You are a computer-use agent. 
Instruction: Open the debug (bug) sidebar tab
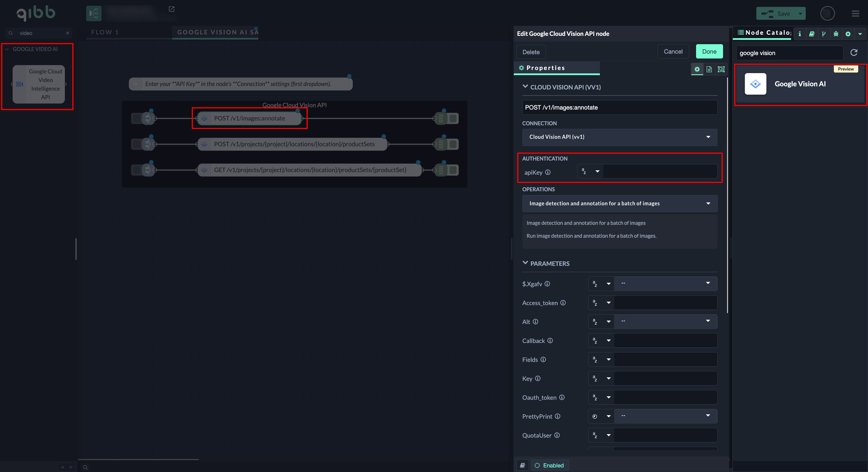(836, 34)
